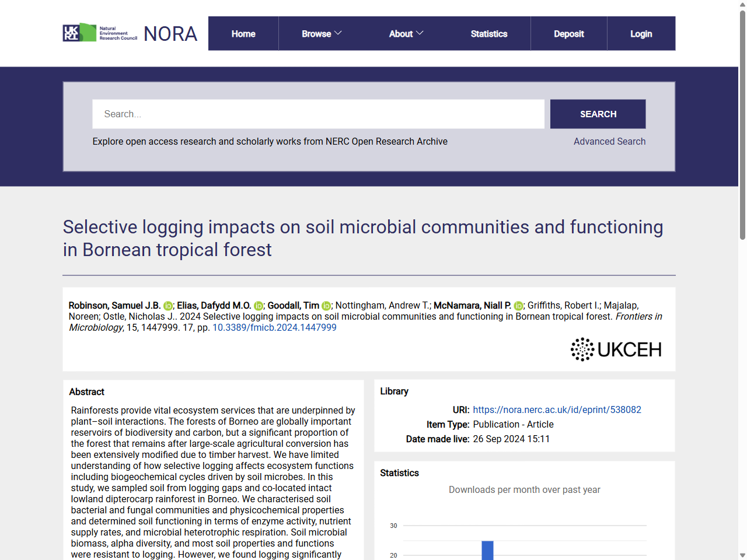Click the NORA wordmark in the header
This screenshot has height=560, width=747.
pos(170,33)
